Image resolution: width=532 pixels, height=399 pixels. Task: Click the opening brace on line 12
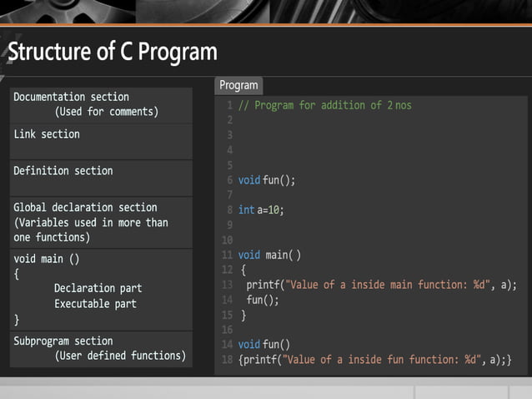point(243,270)
